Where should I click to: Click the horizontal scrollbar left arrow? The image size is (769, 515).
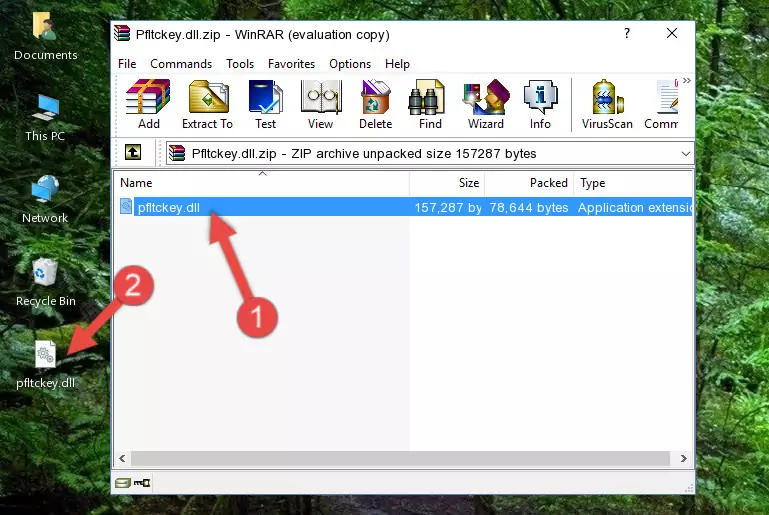coord(123,459)
